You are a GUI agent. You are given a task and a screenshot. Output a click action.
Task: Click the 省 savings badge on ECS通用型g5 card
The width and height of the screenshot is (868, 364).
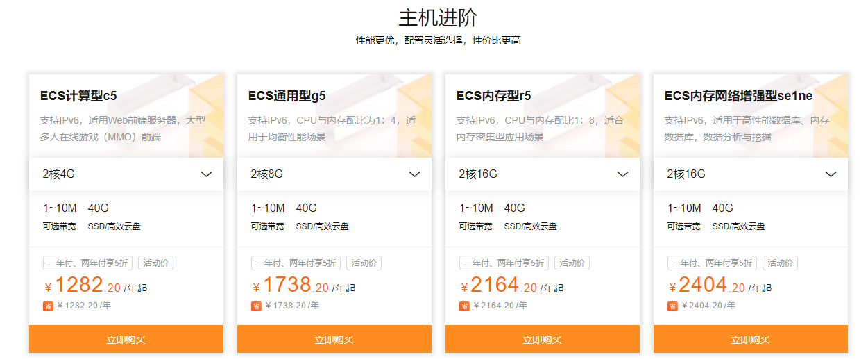256,306
